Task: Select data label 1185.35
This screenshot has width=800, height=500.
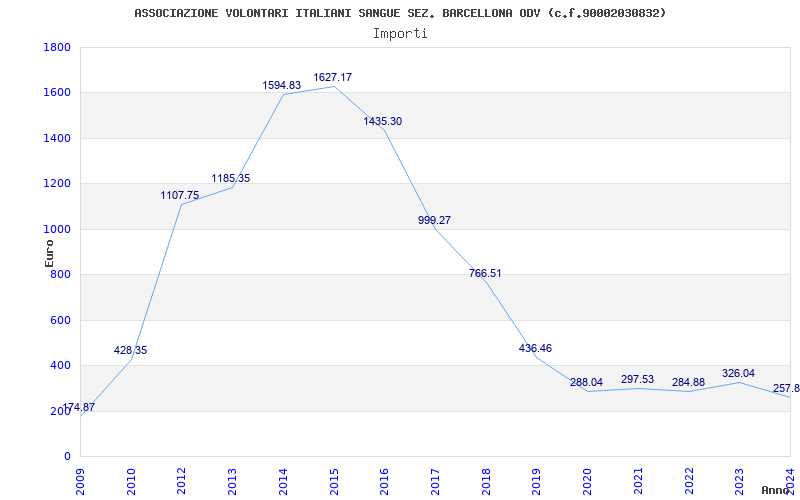Action: [x=231, y=179]
